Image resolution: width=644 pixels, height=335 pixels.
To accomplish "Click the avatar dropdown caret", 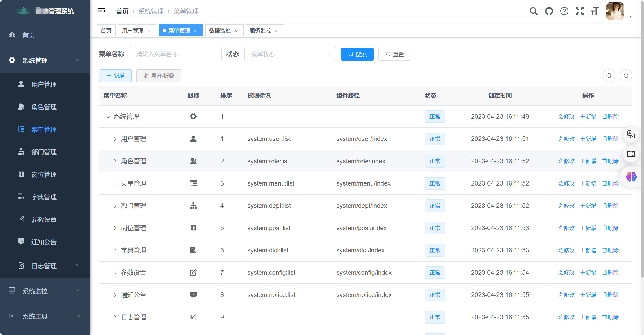I will (x=631, y=16).
